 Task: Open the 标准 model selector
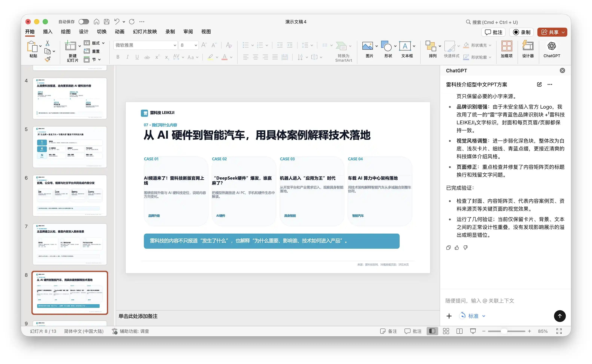click(472, 316)
